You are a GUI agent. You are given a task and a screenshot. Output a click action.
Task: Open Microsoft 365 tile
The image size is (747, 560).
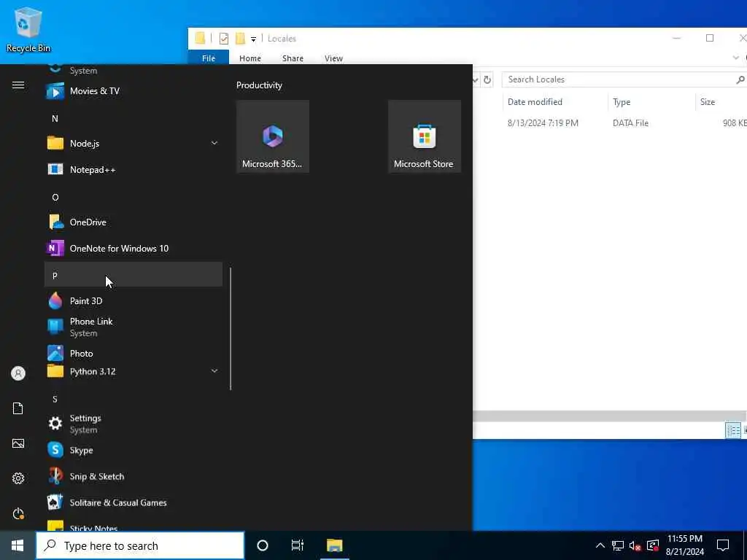point(273,136)
